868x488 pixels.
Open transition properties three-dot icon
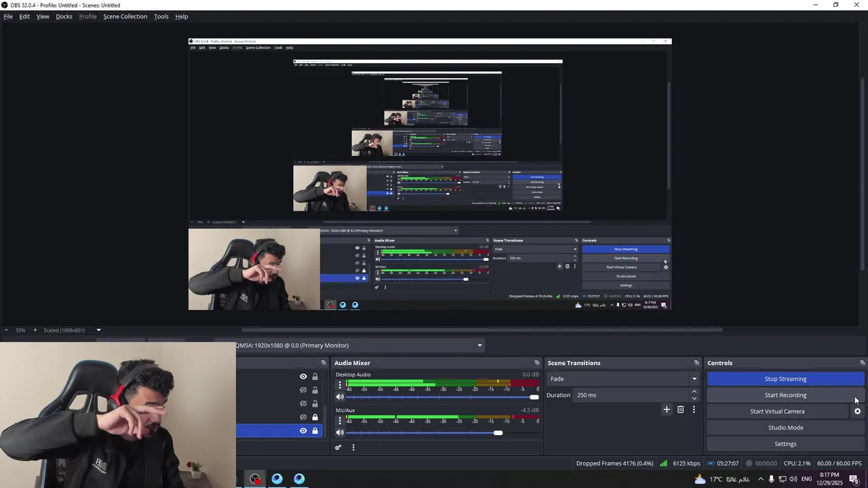(x=694, y=409)
